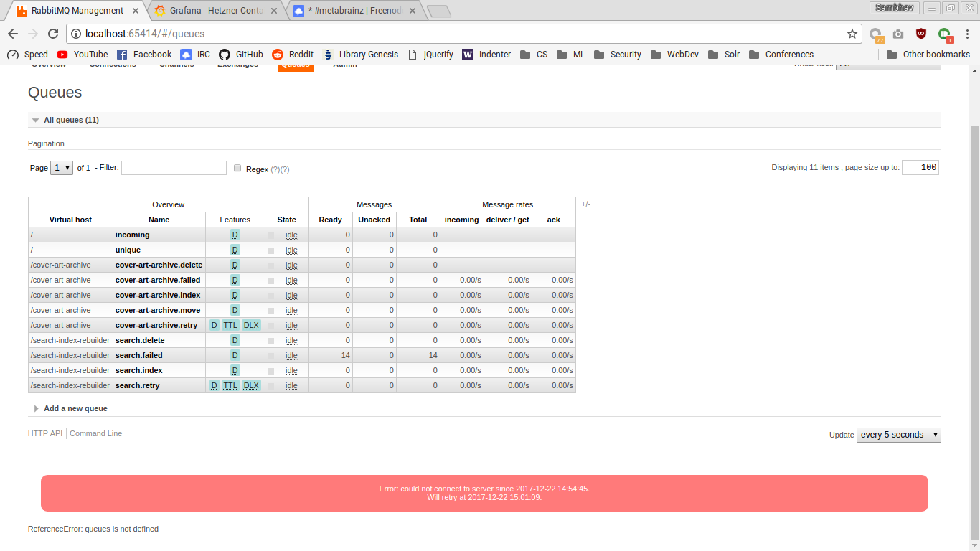
Task: Open the Indenter bookmark
Action: [487, 55]
